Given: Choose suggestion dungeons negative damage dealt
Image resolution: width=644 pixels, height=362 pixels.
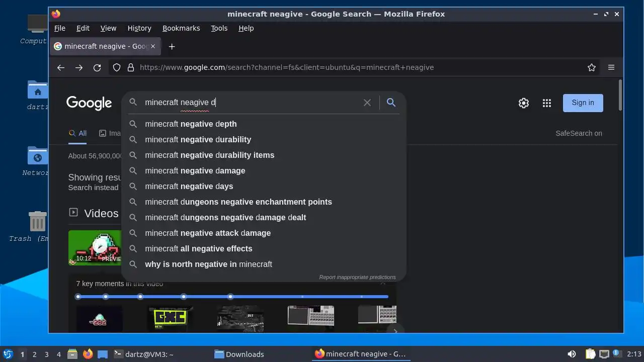Looking at the screenshot, I should pyautogui.click(x=264, y=217).
